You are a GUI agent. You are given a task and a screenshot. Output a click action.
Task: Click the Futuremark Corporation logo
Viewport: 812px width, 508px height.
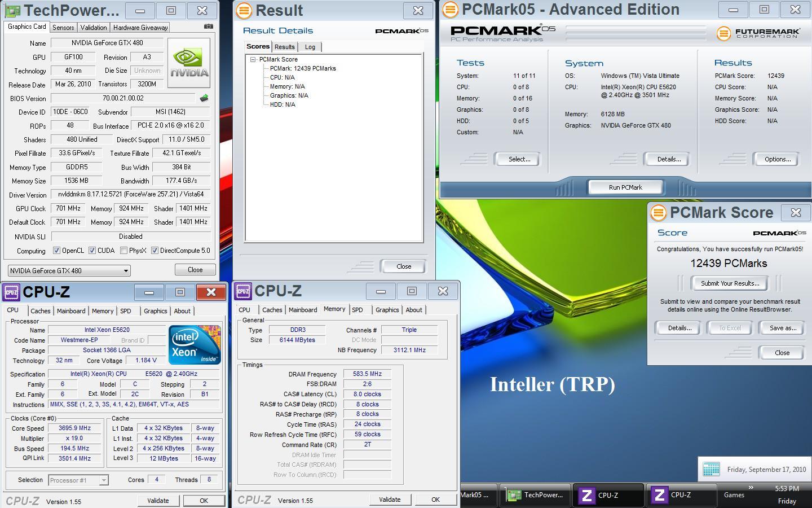coord(758,33)
